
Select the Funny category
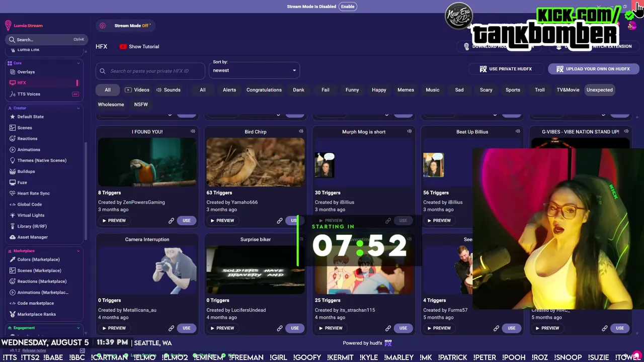tap(352, 90)
